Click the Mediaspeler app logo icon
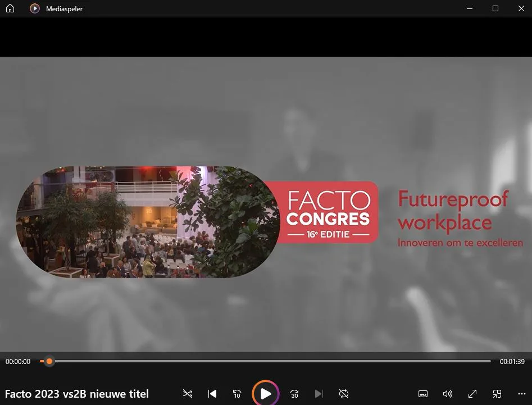Viewport: 532px width, 405px height. point(35,8)
